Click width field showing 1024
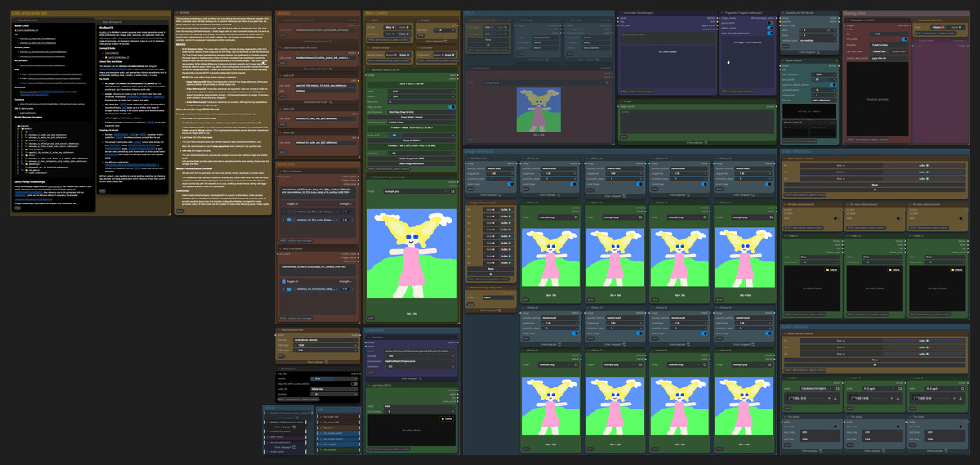980x465 pixels. pos(421,91)
